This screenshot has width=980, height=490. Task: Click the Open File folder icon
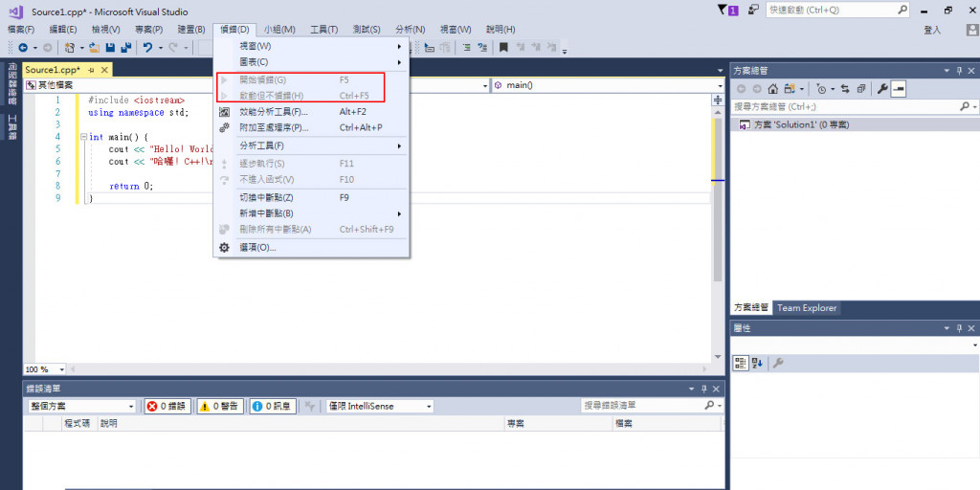(x=95, y=48)
